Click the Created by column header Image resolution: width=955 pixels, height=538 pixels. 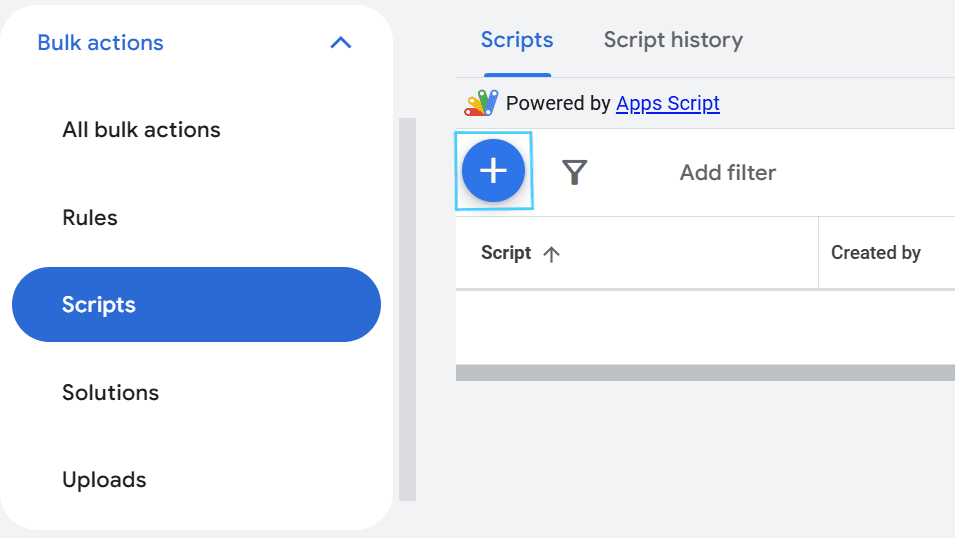pos(876,253)
